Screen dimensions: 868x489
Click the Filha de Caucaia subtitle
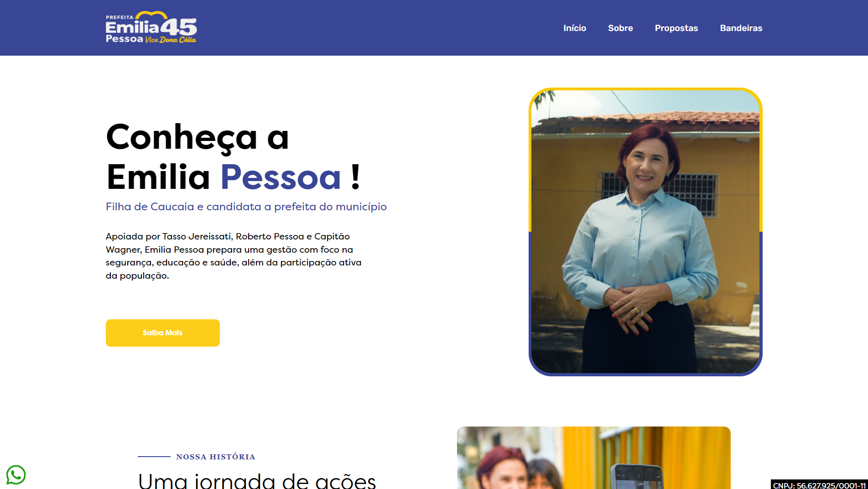[x=246, y=207]
